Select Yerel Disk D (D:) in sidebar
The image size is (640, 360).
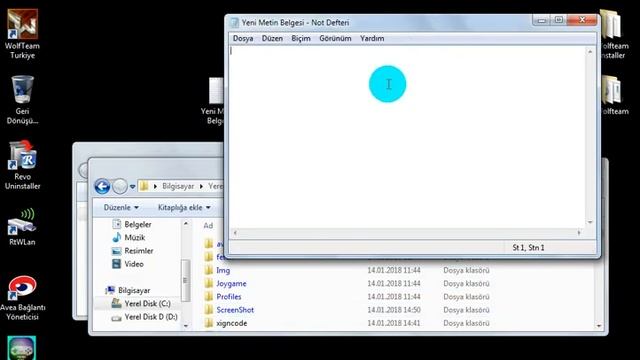click(151, 317)
